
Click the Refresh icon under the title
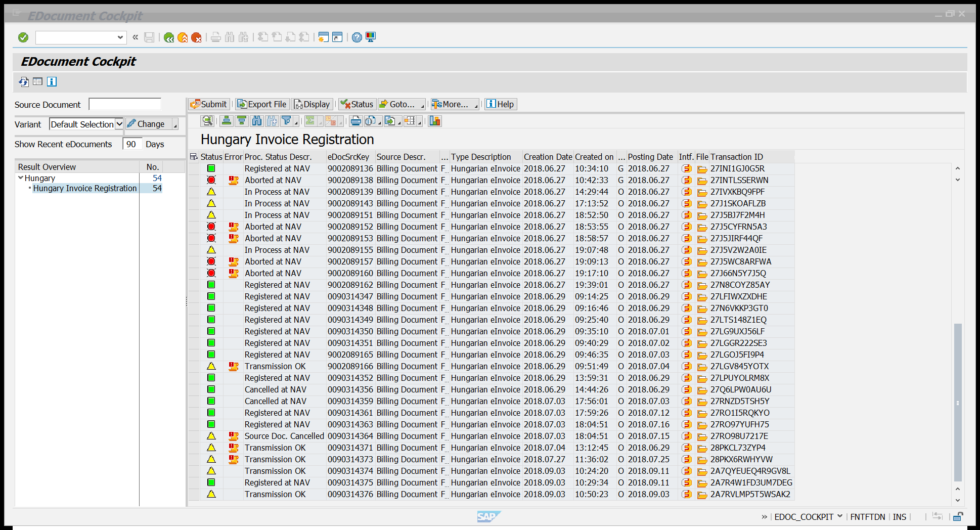click(24, 82)
